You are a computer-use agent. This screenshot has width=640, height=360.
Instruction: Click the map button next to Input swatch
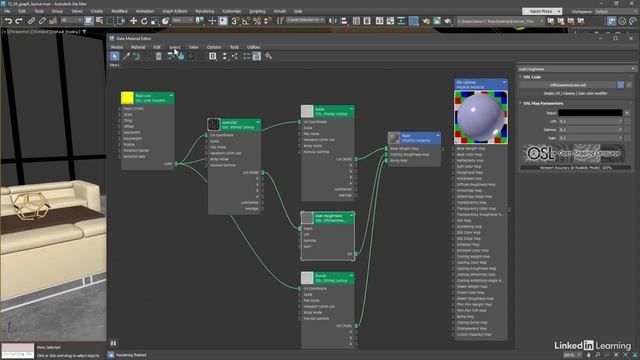627,113
